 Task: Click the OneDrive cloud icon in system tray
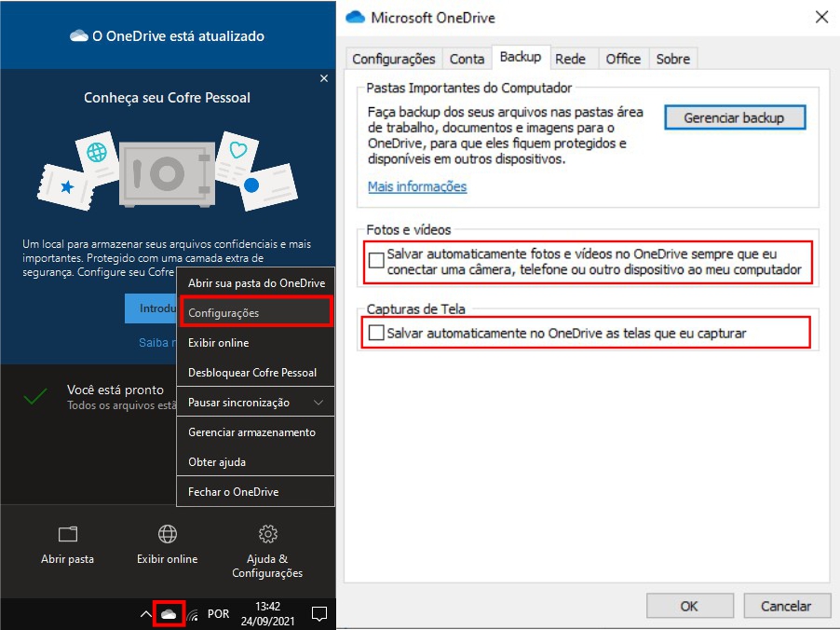(169, 614)
